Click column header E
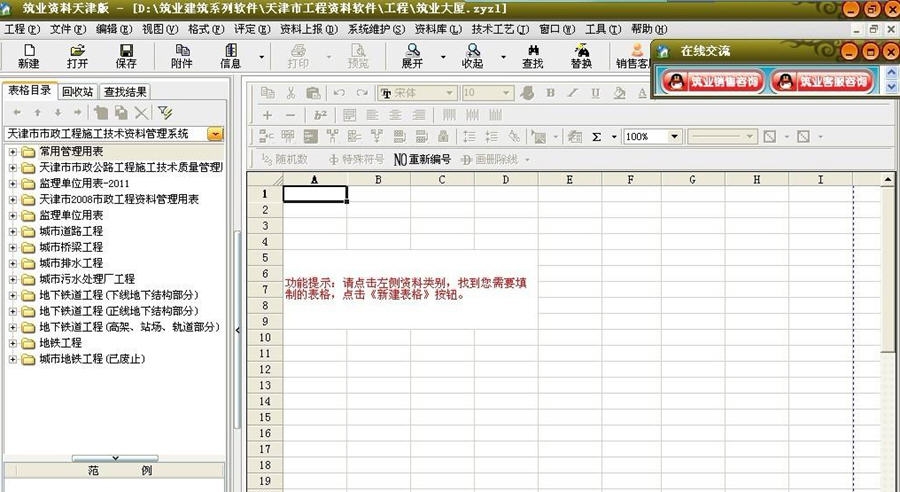 pos(569,180)
